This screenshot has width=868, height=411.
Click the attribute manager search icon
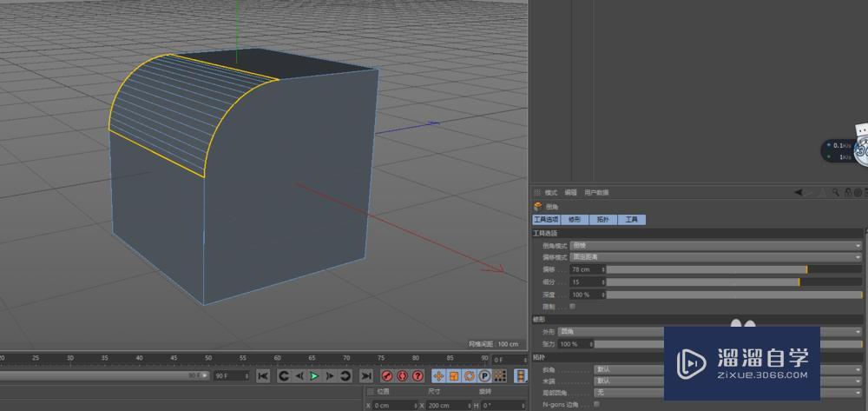pos(836,192)
